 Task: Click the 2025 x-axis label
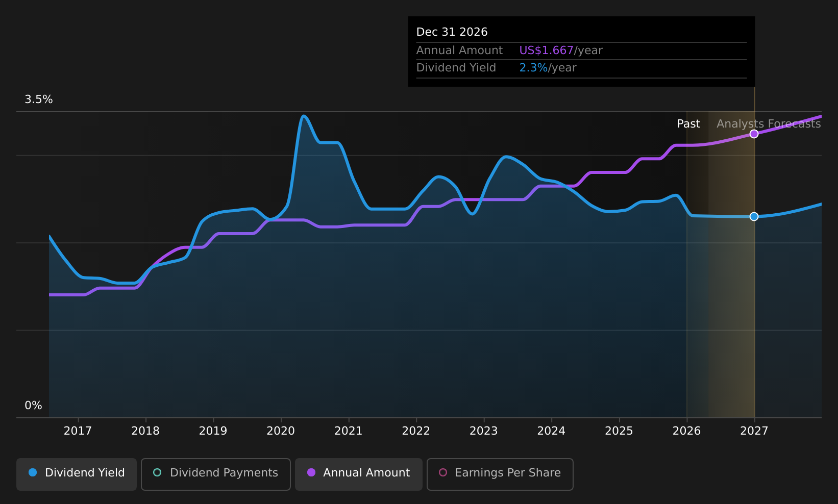pos(619,431)
